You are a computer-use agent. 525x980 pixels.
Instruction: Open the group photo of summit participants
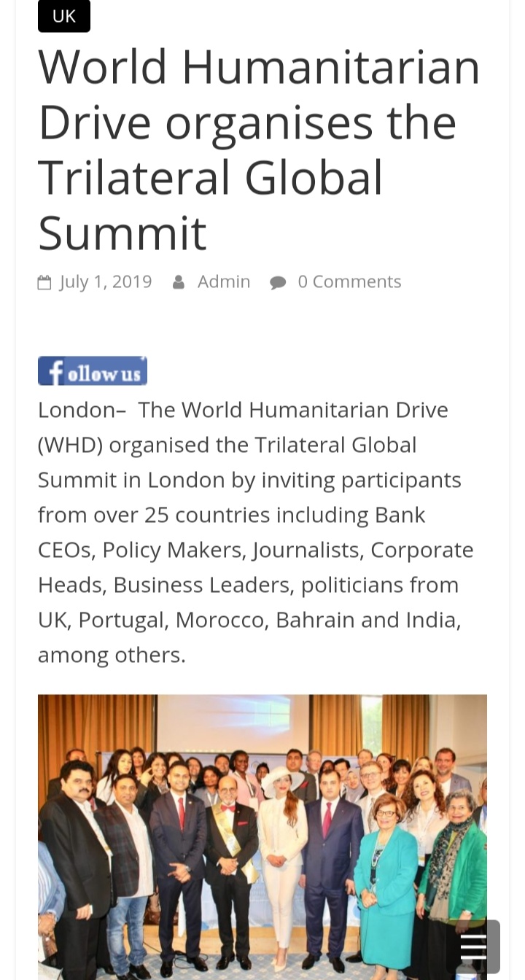point(262,836)
